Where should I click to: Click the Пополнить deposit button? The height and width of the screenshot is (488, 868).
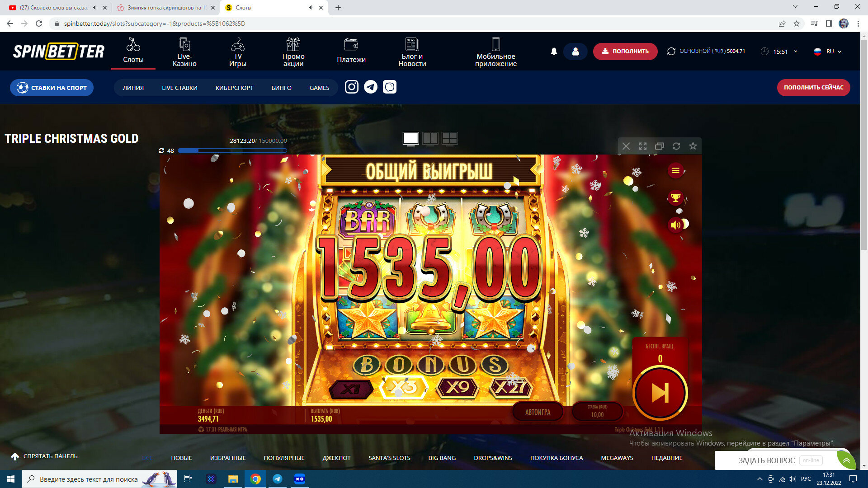click(625, 52)
